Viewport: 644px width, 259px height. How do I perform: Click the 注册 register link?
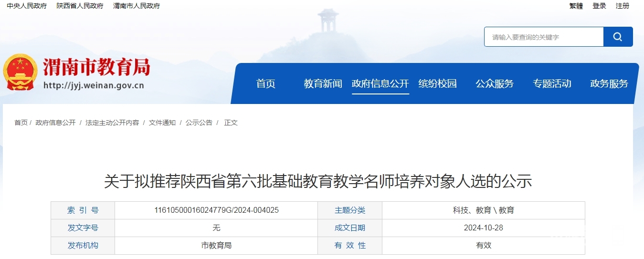click(623, 6)
